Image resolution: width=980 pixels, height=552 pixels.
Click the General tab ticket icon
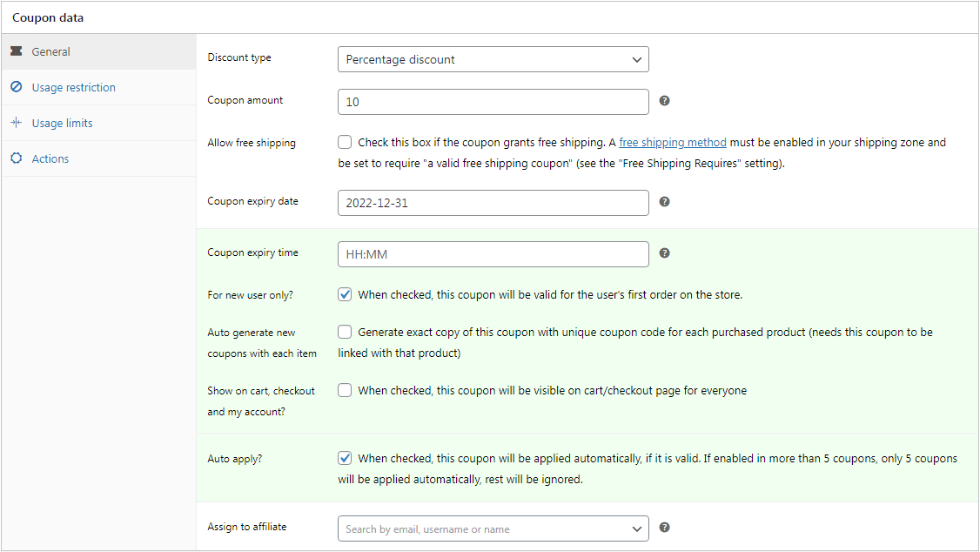(17, 51)
